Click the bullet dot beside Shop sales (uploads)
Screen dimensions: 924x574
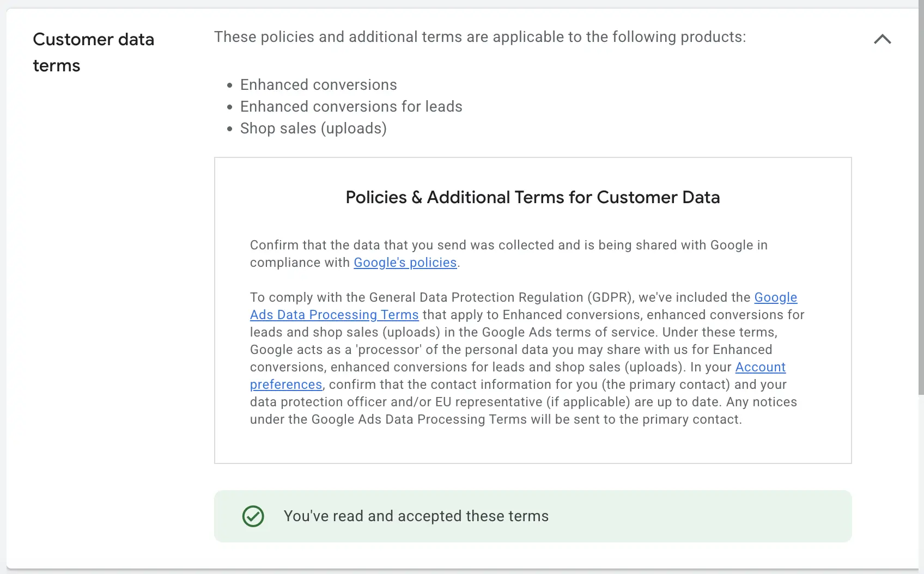point(230,129)
